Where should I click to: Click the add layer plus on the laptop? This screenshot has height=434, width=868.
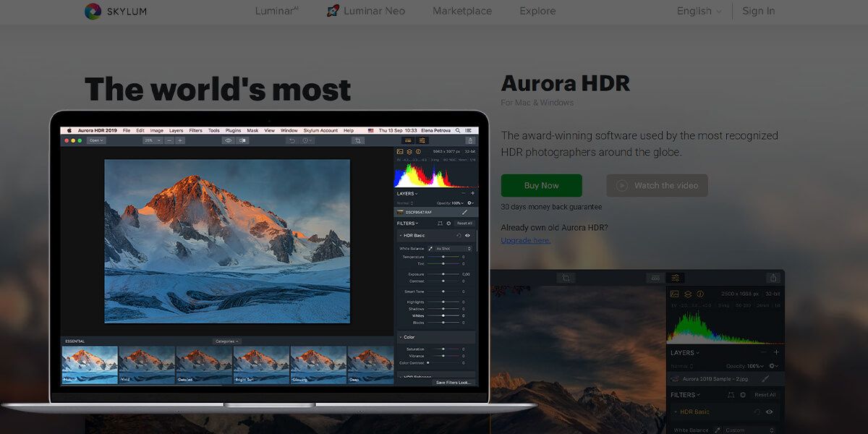coord(472,194)
